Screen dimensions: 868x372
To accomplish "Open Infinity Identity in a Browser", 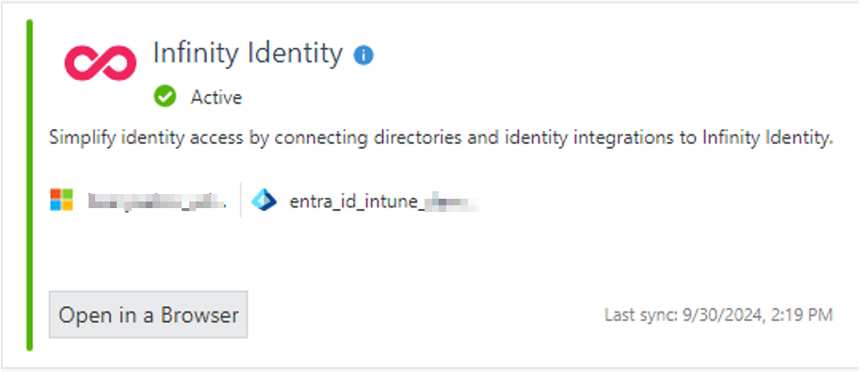I will pyautogui.click(x=149, y=315).
